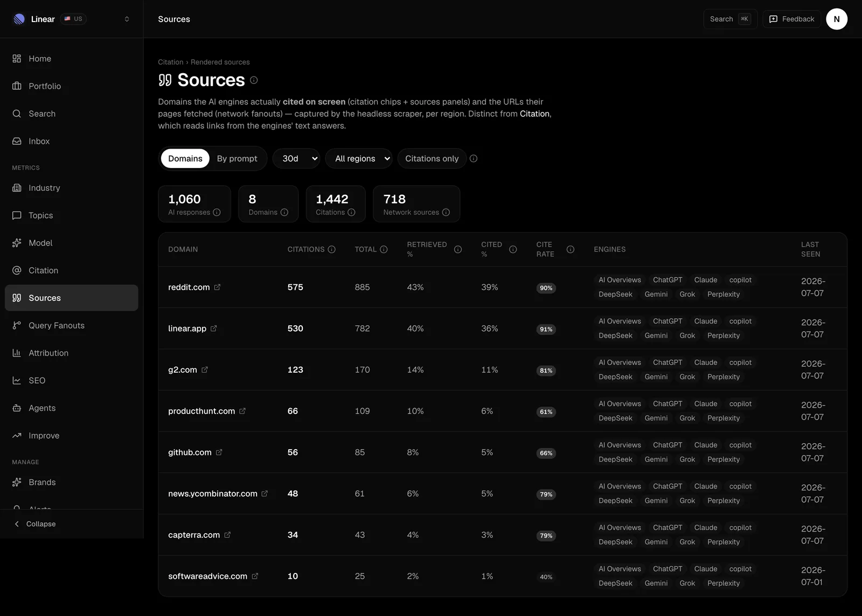Click info icon on Network sources card

tap(446, 212)
